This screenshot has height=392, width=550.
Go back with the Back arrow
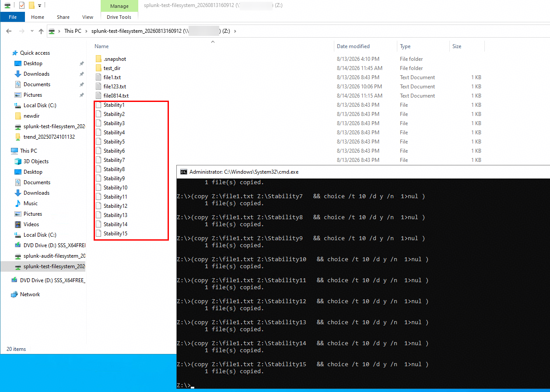(x=9, y=31)
